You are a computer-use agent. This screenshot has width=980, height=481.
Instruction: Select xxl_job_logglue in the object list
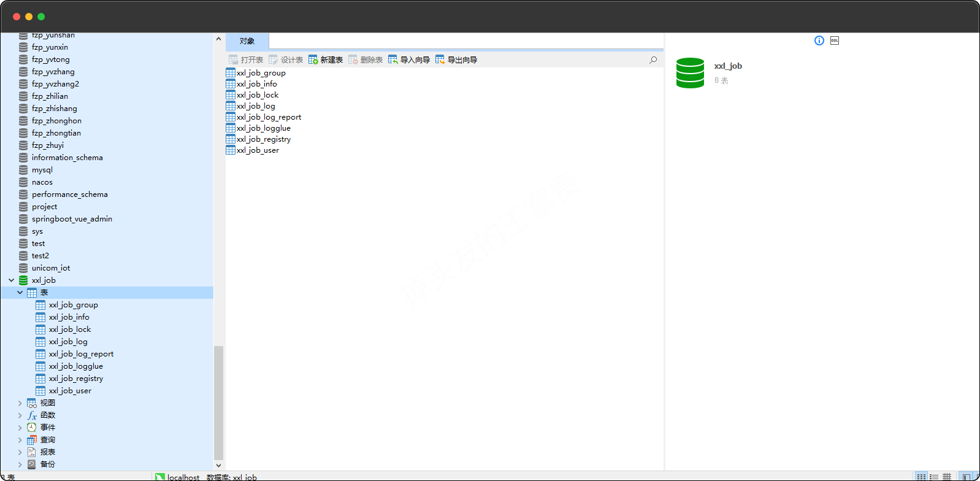258,128
